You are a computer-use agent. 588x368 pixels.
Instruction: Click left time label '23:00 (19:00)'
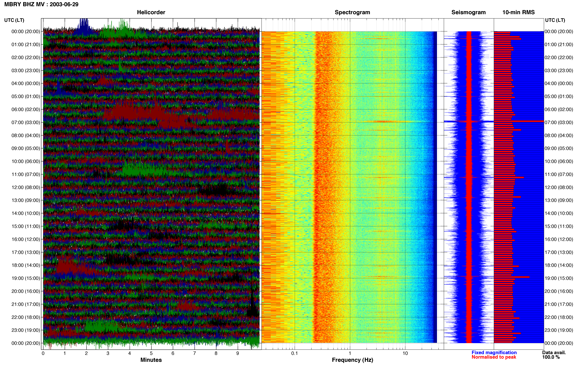26,330
